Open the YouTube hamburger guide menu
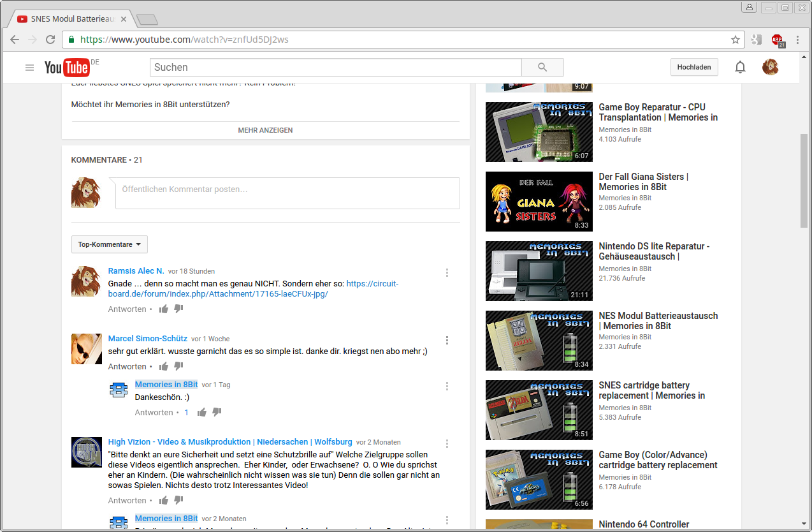This screenshot has height=532, width=812. tap(29, 67)
